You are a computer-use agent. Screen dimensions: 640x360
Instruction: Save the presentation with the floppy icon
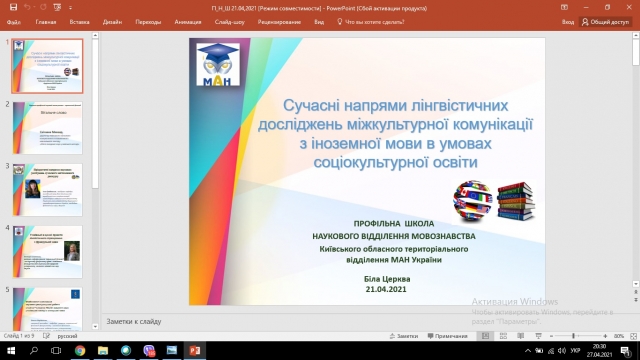13,7
